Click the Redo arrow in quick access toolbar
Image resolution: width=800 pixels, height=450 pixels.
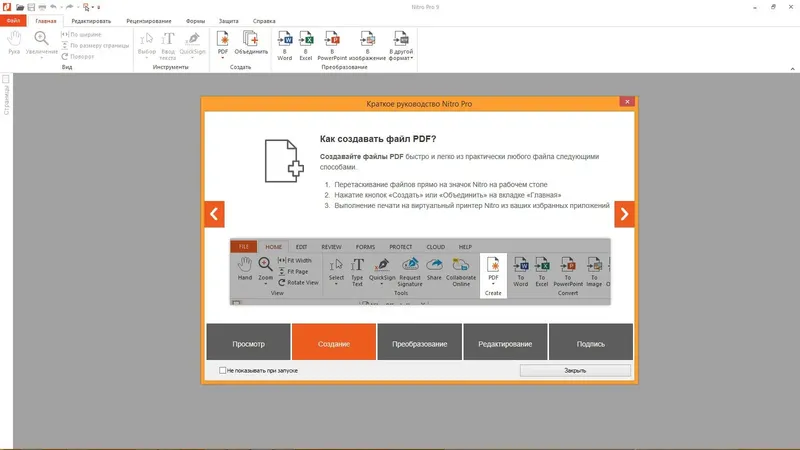coord(69,7)
